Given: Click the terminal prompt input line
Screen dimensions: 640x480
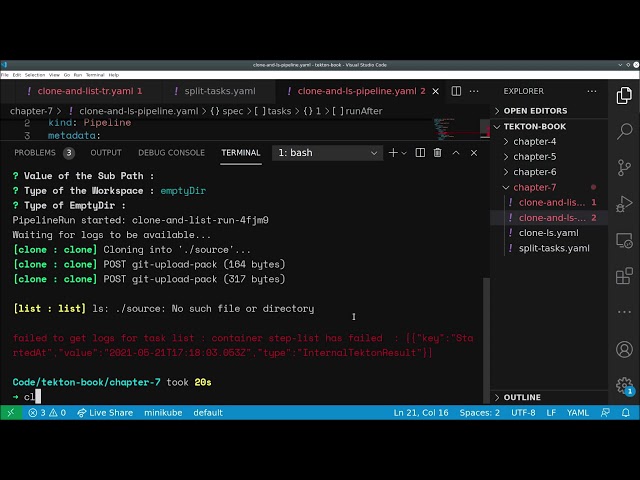Looking at the screenshot, I should pos(245,397).
